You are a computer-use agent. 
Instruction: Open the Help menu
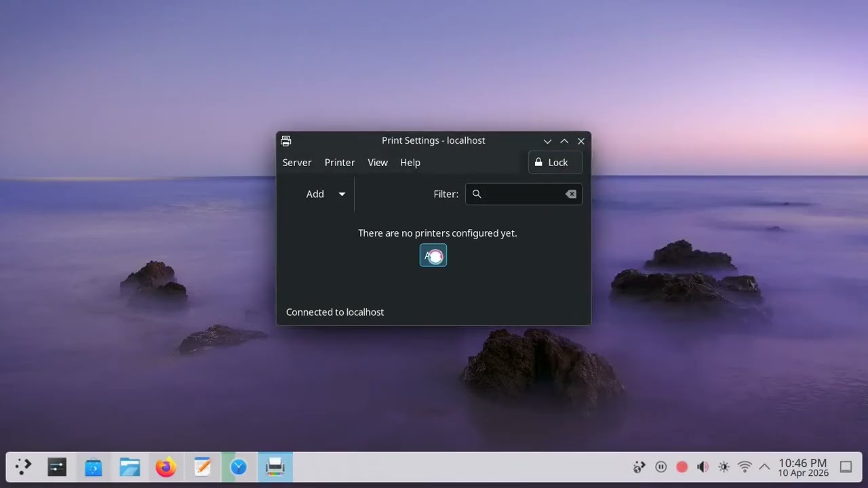click(410, 163)
